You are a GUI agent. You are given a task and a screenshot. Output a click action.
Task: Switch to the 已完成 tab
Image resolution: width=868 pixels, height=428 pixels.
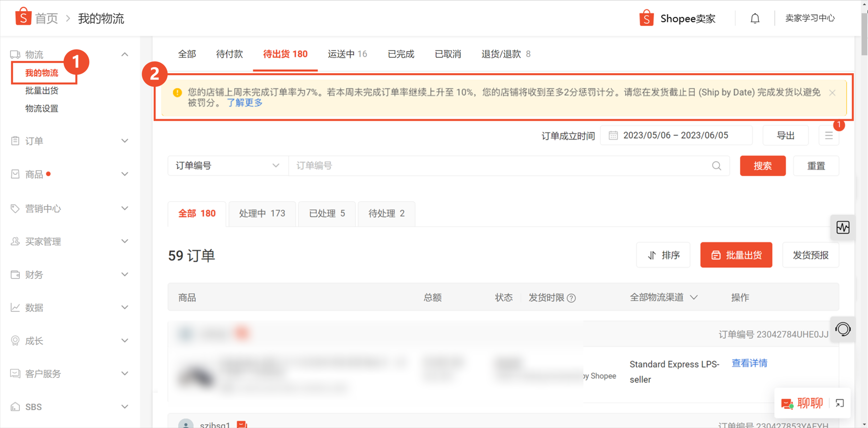[401, 54]
